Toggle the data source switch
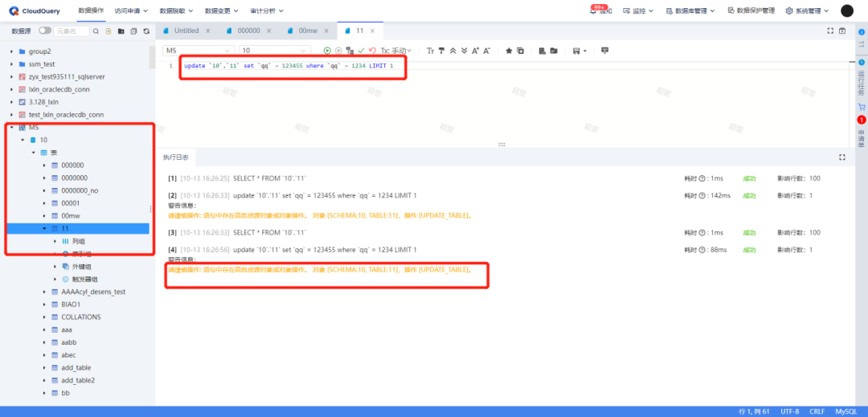Image resolution: width=868 pixels, height=417 pixels. click(45, 31)
